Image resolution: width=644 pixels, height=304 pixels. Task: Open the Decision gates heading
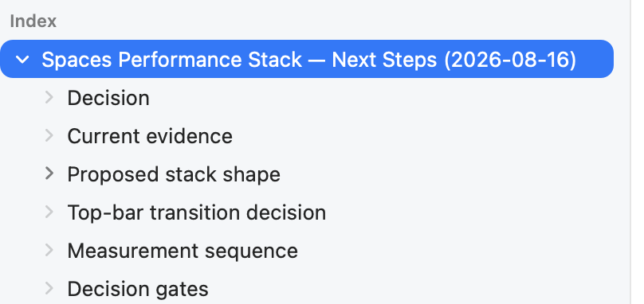pyautogui.click(x=138, y=289)
